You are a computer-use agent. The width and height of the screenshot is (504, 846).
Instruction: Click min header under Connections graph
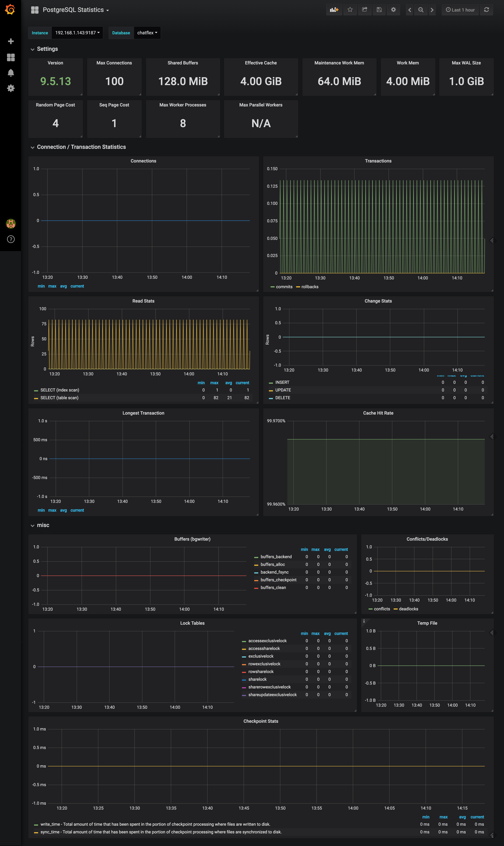41,286
